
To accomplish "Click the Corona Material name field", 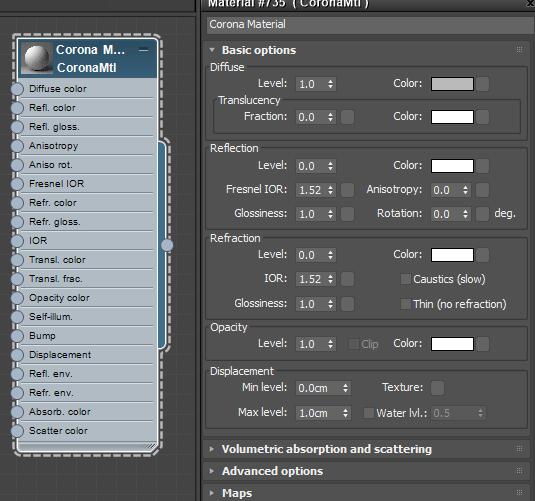I will [x=370, y=25].
